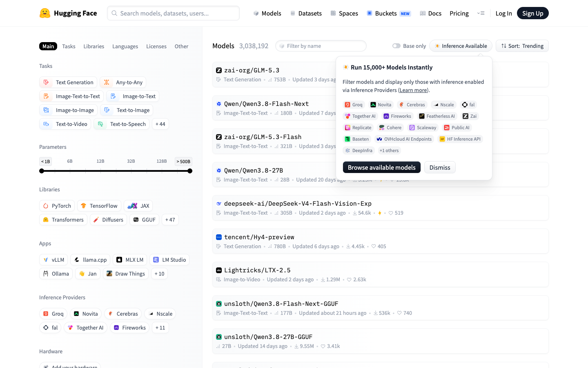Click the DeepInfra icon in the popup
588x368 pixels.
[347, 150]
